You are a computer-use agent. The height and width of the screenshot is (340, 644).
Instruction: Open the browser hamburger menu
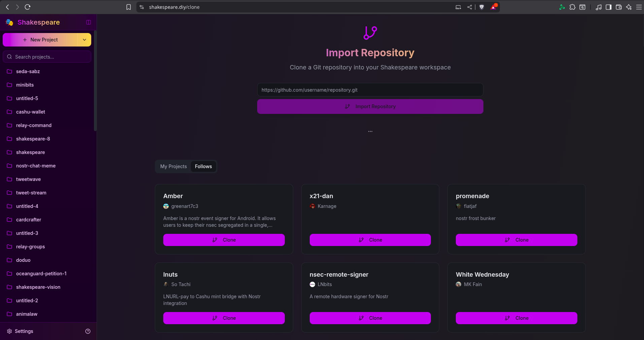click(639, 7)
